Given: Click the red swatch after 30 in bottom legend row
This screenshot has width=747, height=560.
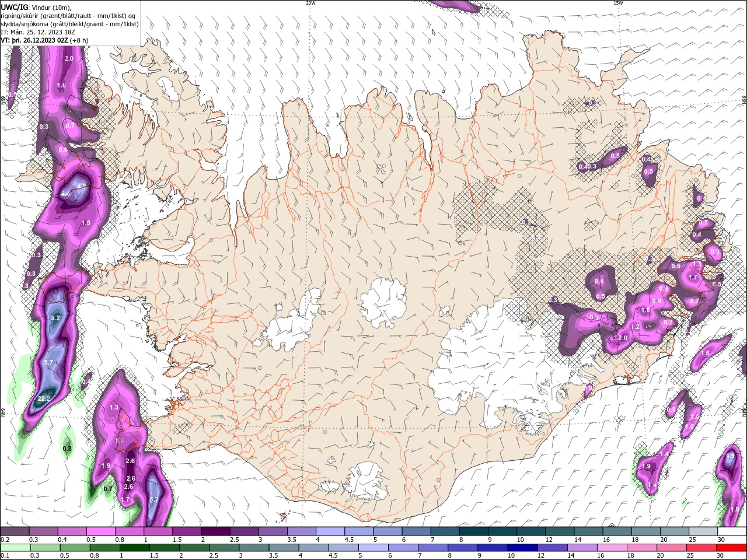Looking at the screenshot, I should point(731,547).
